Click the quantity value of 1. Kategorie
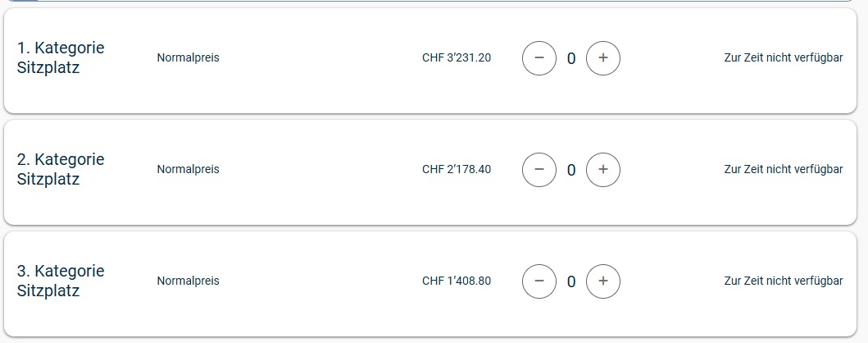Viewport: 868px width, 343px height. pyautogui.click(x=571, y=58)
